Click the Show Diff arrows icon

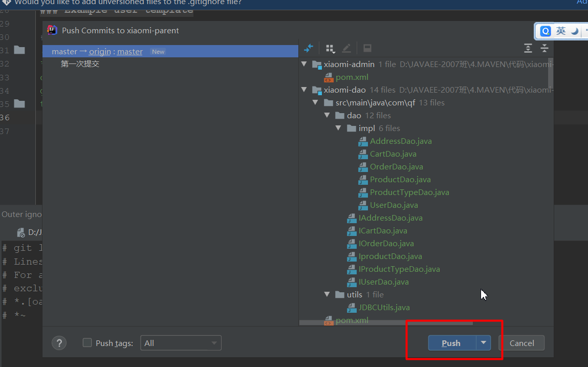pos(309,48)
